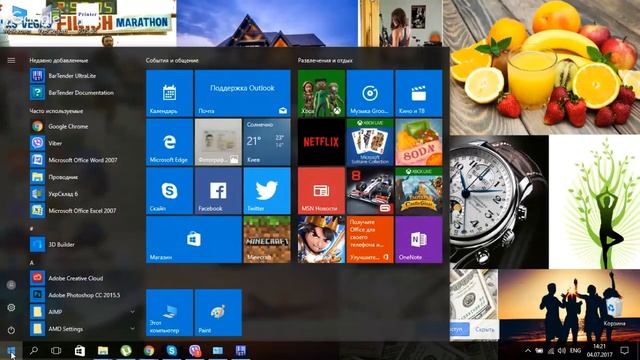Open Viber icon on the taskbar
Viewport: 640px width, 360px height.
tap(195, 351)
